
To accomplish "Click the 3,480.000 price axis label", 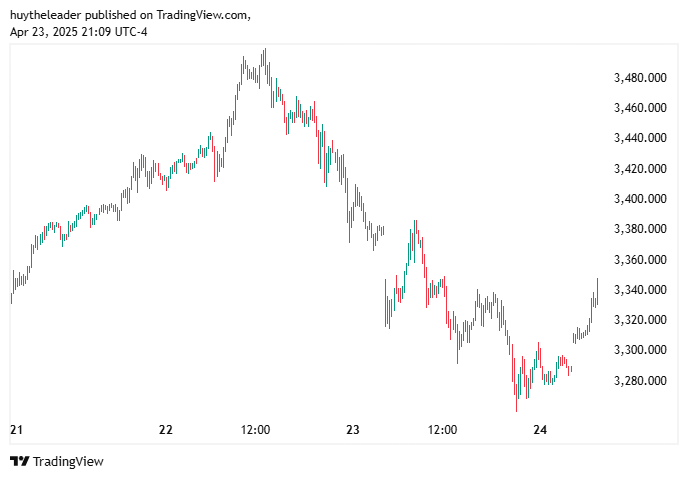I will [x=640, y=78].
